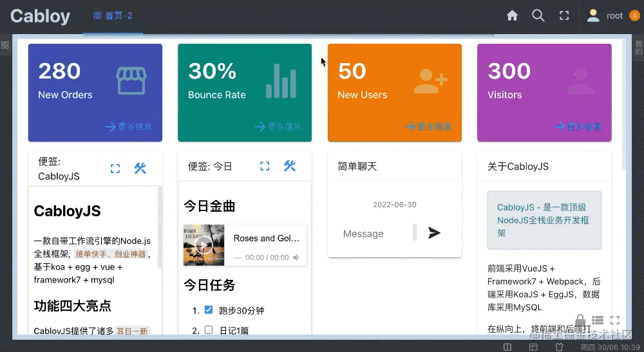Click the store icon on New Orders card
This screenshot has height=352, width=644.
coord(131,80)
